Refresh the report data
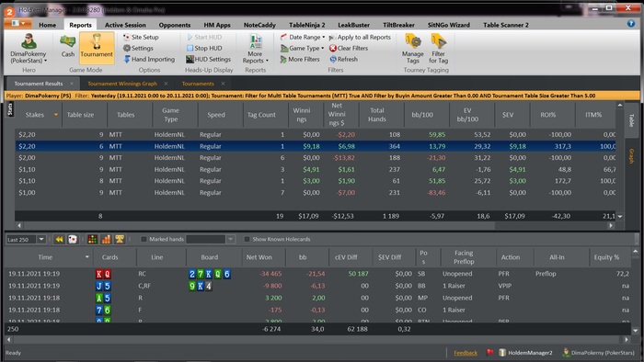644x362 pixels. 344,59
